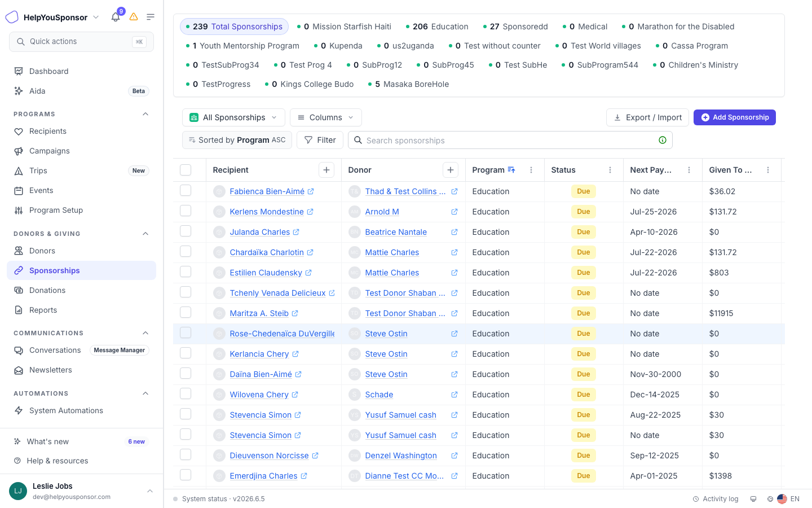Tick the Julanda Charles row checkbox
Viewport: 812px width, 508px height.
pos(186,231)
